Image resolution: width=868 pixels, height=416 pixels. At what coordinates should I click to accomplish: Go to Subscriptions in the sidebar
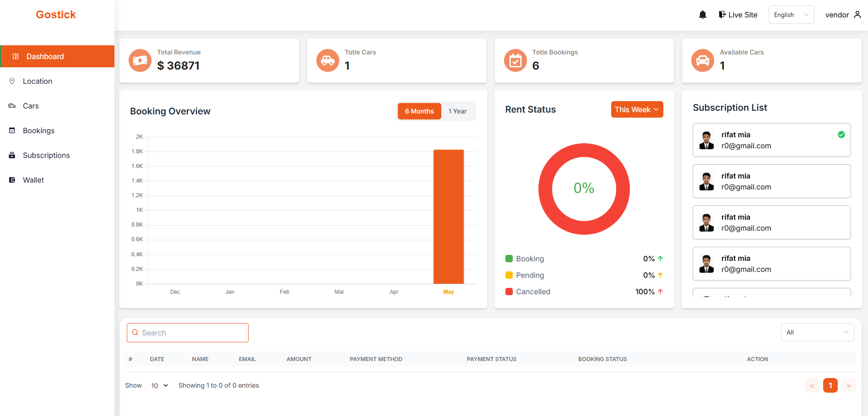point(46,155)
